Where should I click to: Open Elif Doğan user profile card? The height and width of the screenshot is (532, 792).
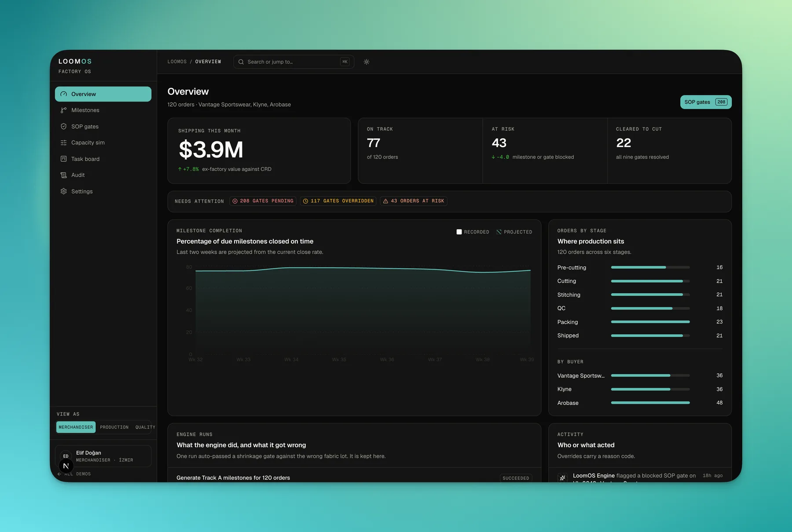pos(103,456)
